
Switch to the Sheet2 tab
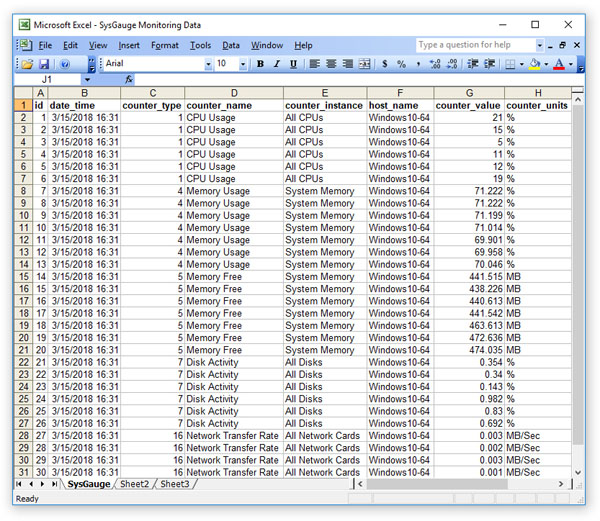click(x=134, y=484)
